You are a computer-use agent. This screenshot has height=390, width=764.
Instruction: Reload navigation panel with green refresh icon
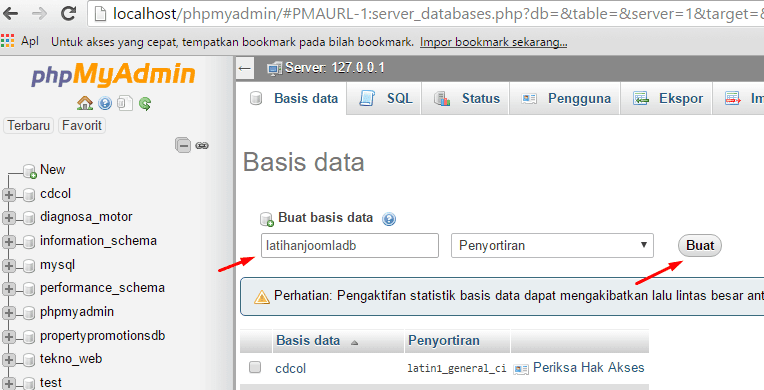coord(145,103)
